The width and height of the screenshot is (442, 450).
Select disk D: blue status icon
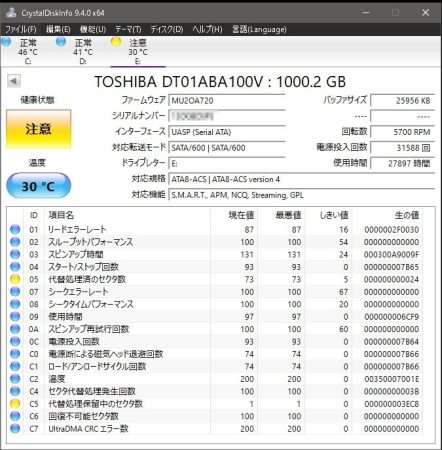click(61, 42)
